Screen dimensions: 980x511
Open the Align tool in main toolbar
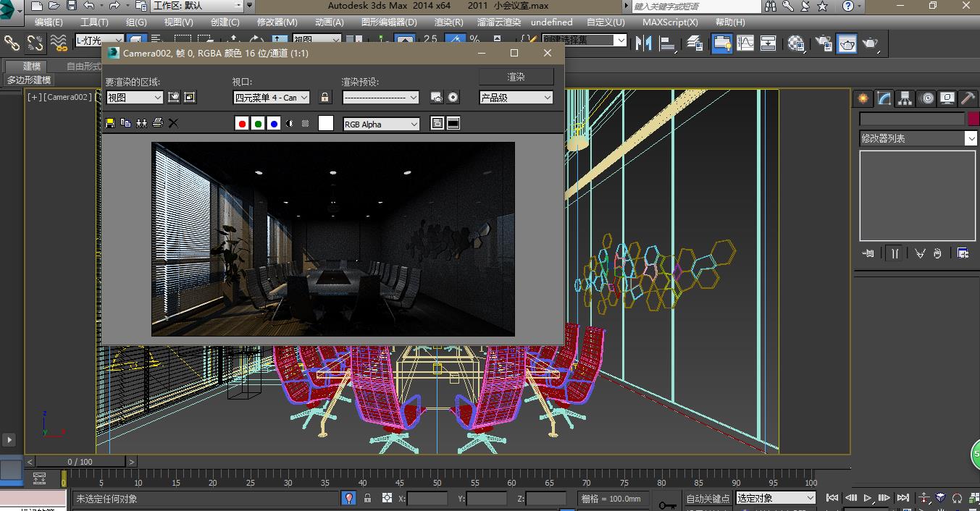click(669, 43)
